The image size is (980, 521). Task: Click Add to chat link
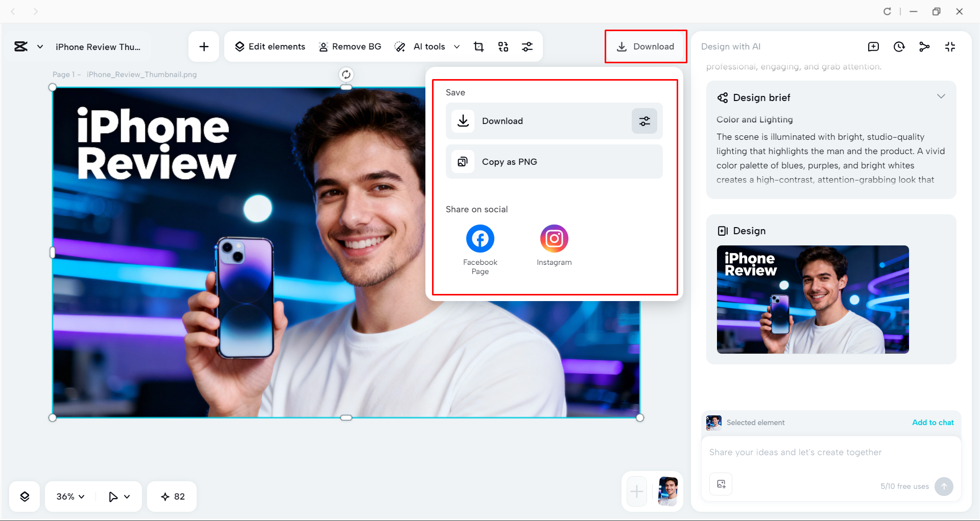[933, 423]
